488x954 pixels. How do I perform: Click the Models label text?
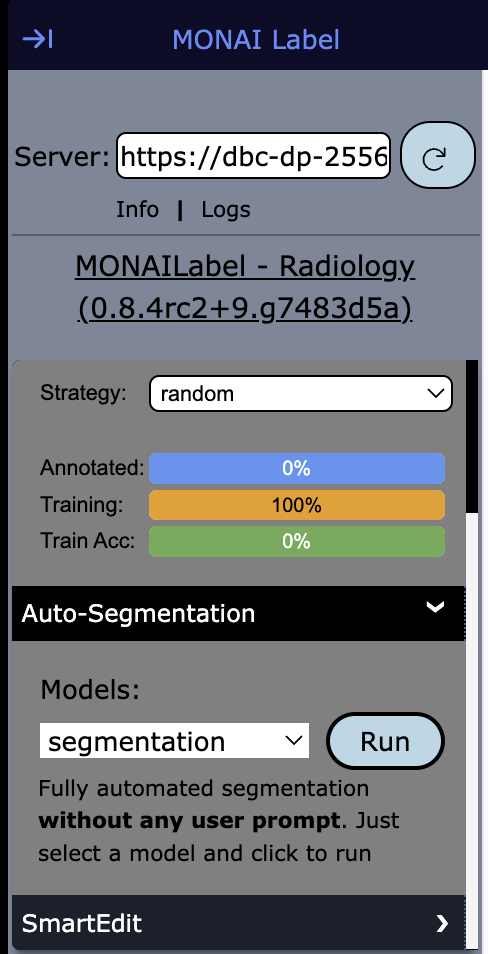pyautogui.click(x=89, y=689)
